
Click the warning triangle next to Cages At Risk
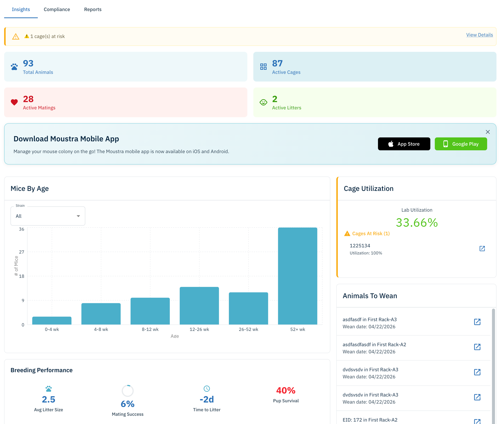348,233
